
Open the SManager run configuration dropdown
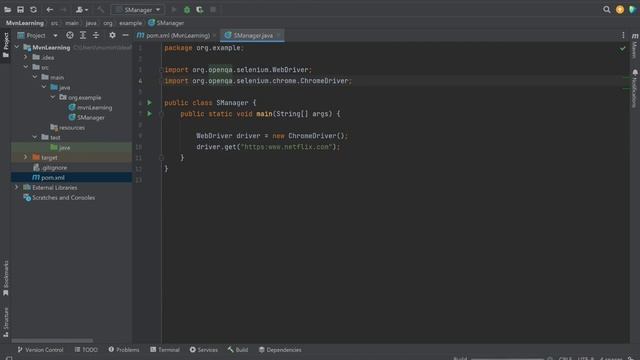point(138,9)
